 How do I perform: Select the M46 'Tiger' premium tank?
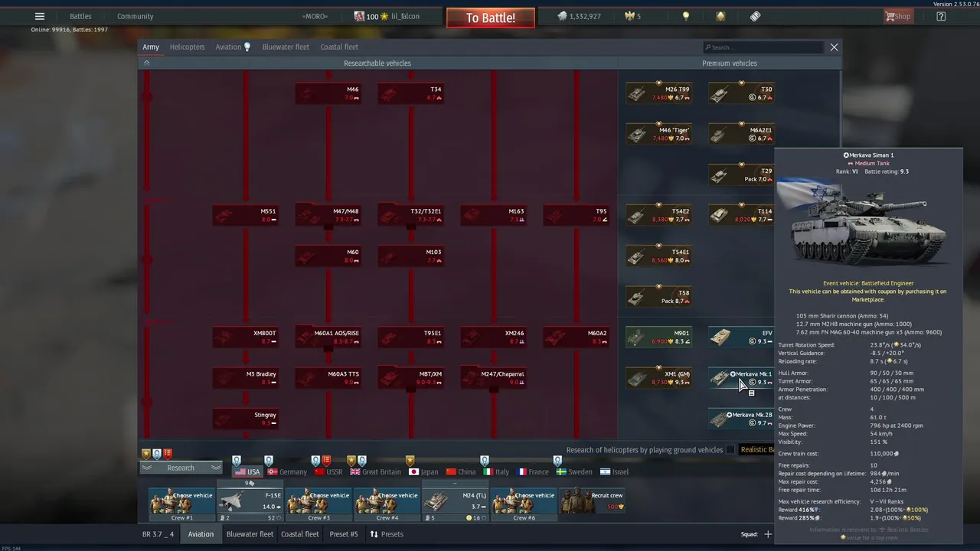click(658, 134)
